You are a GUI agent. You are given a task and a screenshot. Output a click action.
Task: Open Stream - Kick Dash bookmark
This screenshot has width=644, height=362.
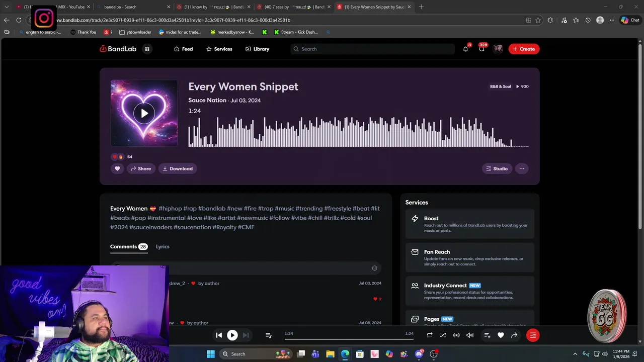(296, 32)
